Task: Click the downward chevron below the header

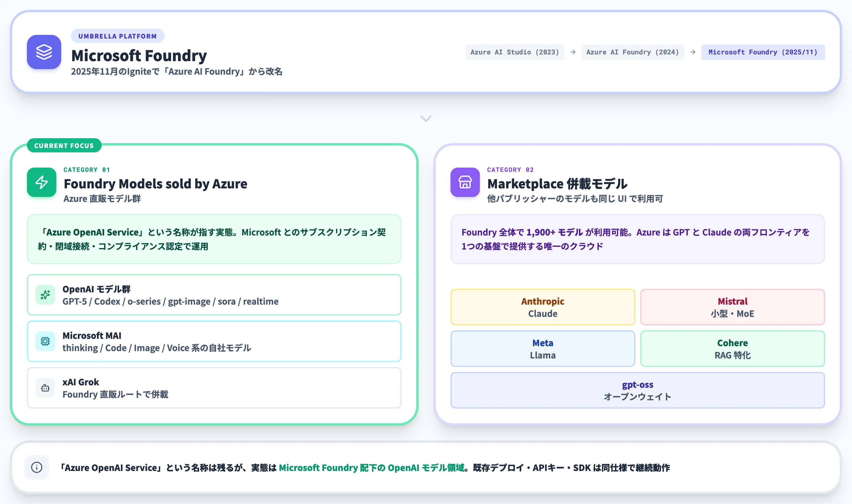Action: (x=426, y=118)
